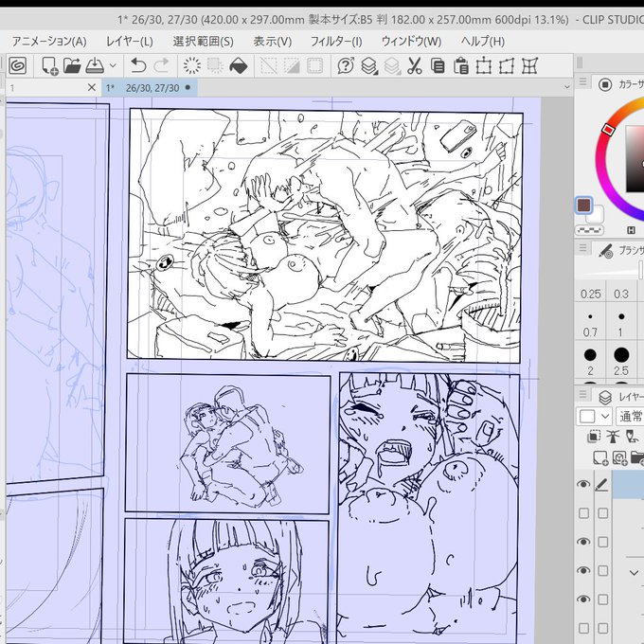The height and width of the screenshot is (644, 644).
Task: Undo the last action
Action: pos(138,65)
